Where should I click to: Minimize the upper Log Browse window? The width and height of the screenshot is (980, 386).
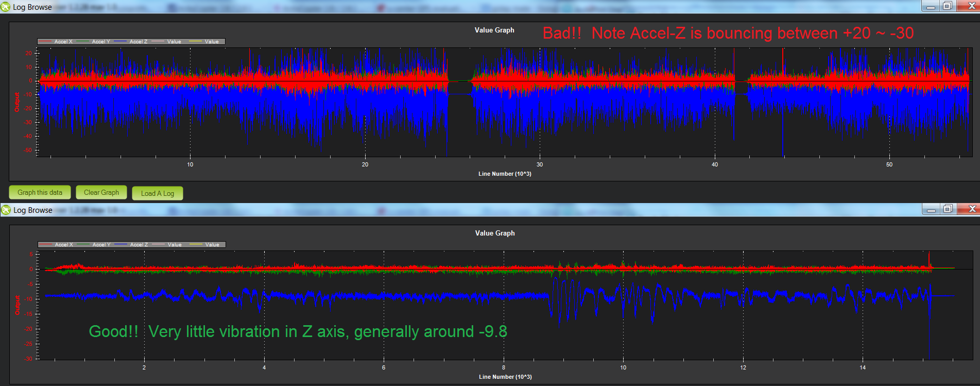(931, 6)
